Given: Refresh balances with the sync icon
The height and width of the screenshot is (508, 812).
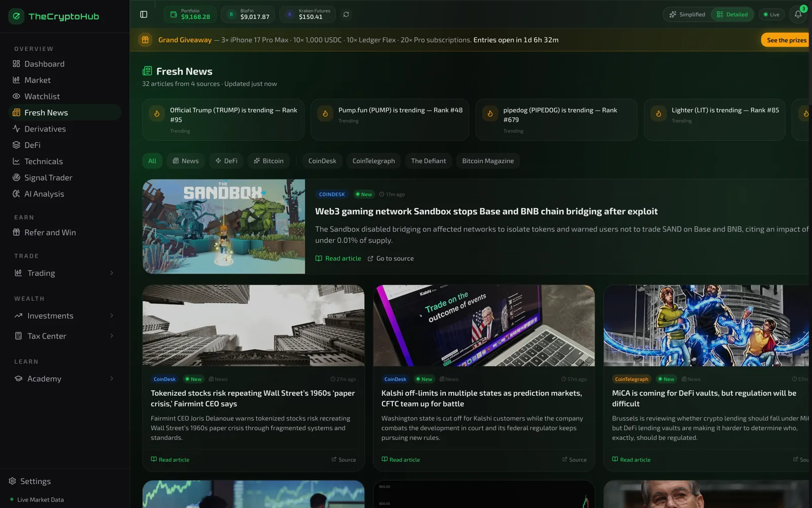Looking at the screenshot, I should pos(346,14).
